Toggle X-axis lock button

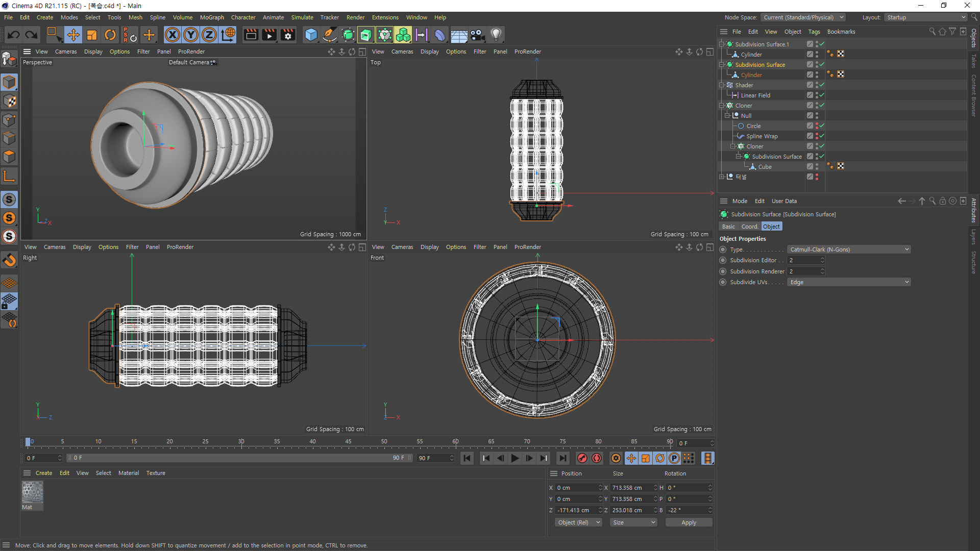click(173, 35)
